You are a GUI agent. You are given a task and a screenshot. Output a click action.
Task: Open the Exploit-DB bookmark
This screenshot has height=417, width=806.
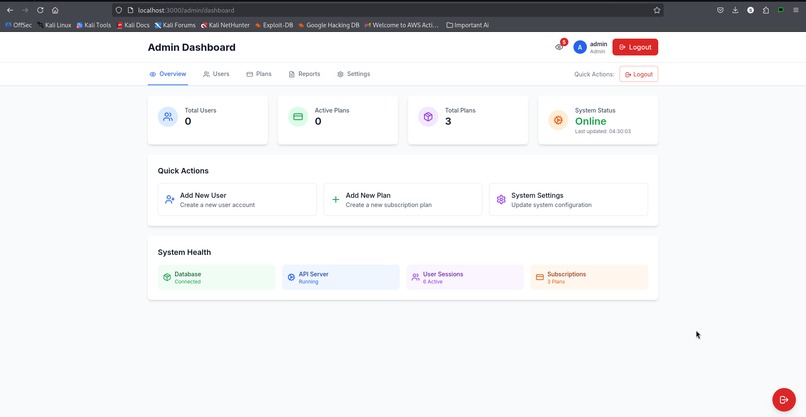(x=274, y=25)
